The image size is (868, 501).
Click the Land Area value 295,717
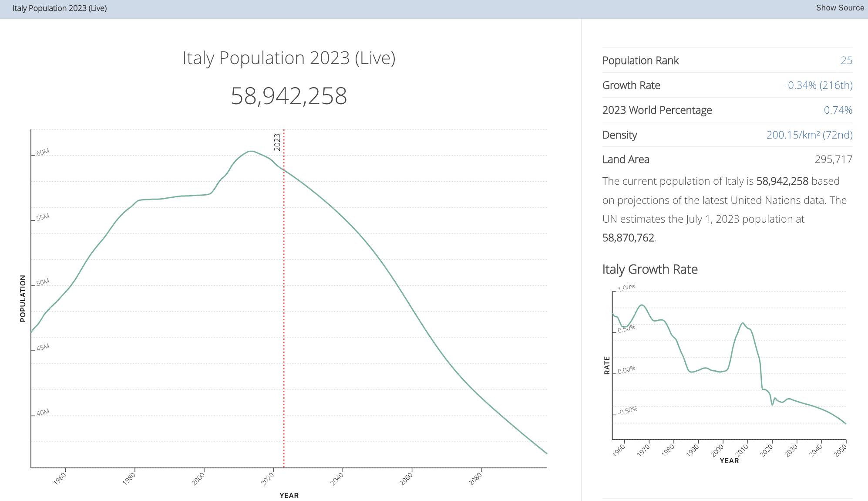point(833,159)
